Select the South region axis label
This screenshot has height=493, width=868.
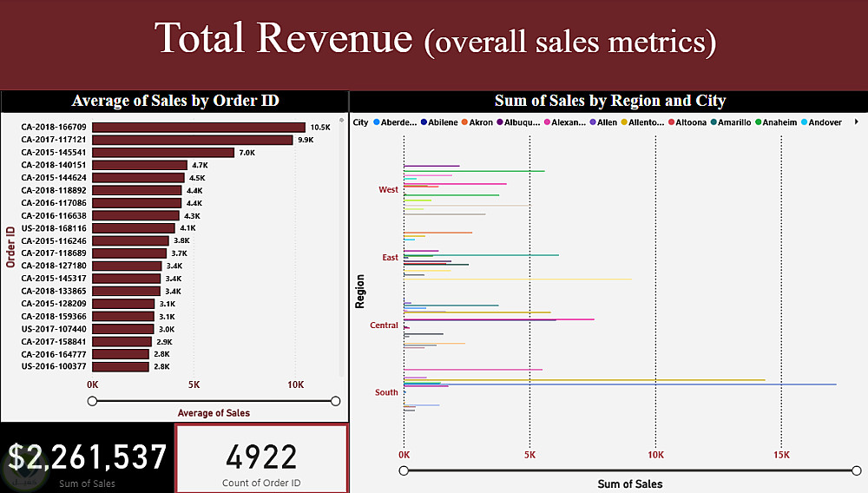[386, 392]
